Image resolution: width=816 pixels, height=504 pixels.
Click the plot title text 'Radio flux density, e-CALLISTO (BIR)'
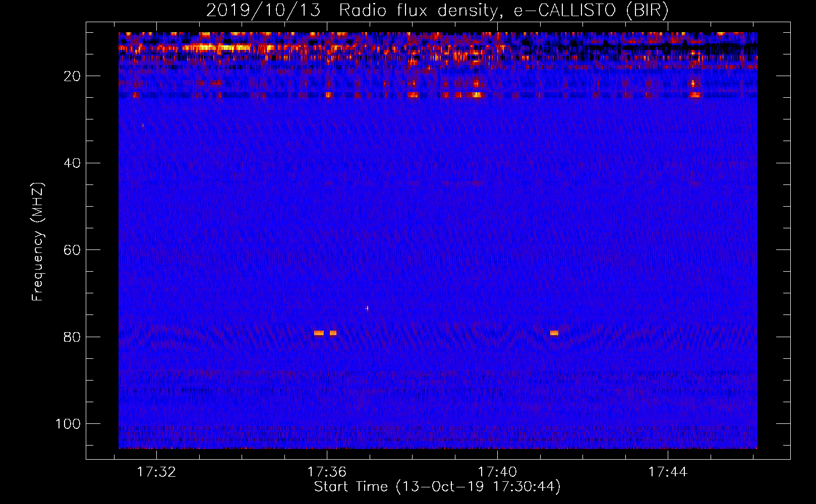504,11
